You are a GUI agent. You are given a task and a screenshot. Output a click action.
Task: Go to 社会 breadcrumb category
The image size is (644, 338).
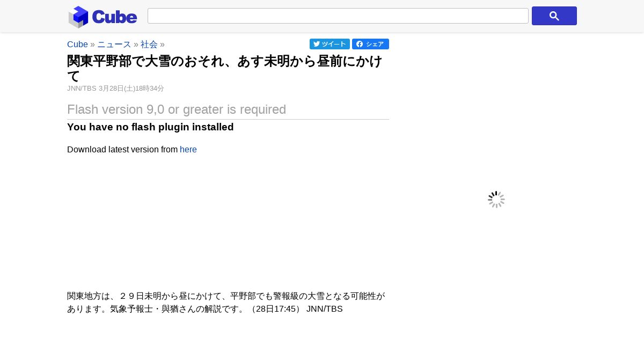pos(149,44)
